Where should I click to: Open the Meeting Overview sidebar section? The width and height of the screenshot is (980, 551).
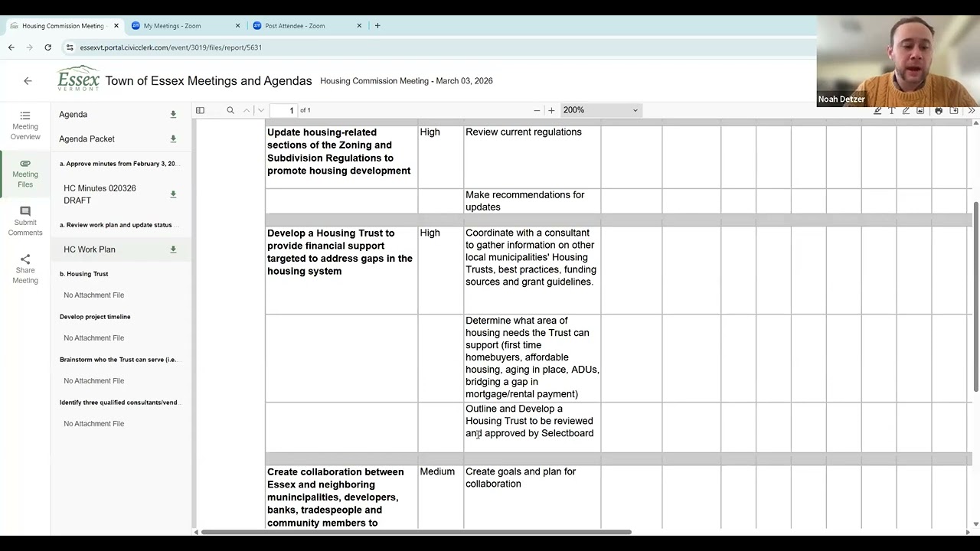point(25,126)
